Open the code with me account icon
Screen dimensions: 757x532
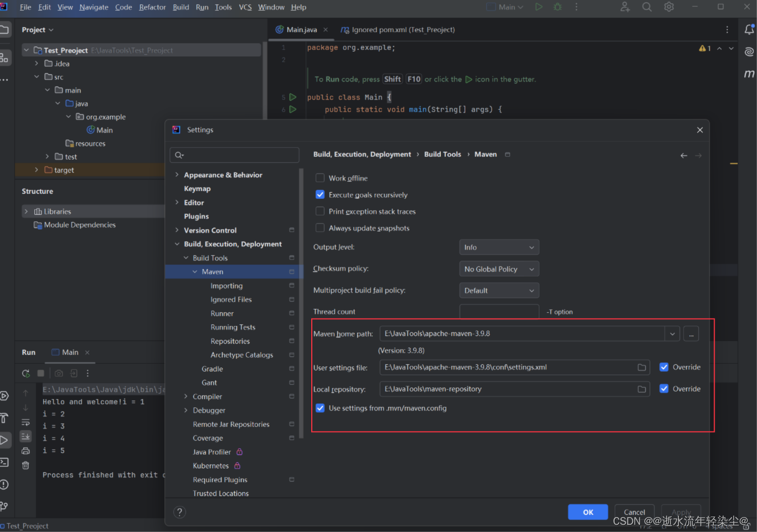[625, 7]
